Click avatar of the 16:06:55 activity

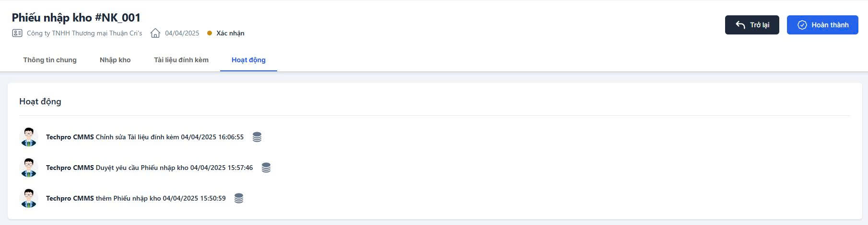(x=29, y=137)
